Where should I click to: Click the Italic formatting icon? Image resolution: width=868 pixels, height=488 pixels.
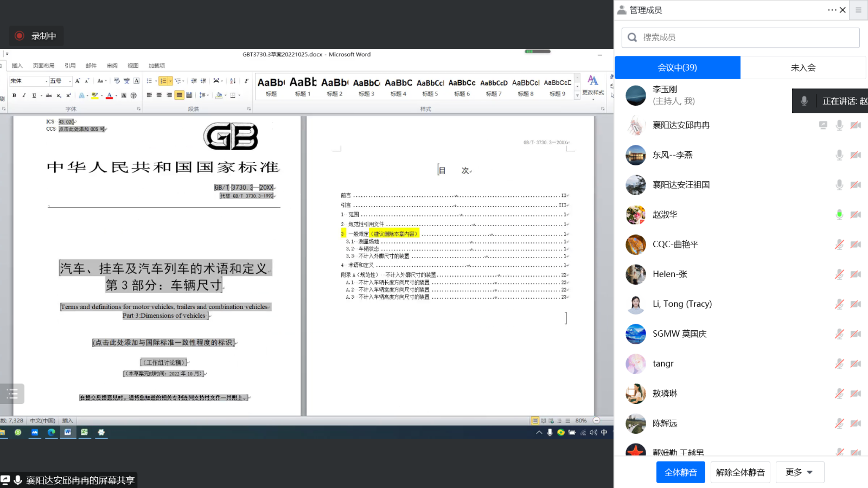[24, 95]
